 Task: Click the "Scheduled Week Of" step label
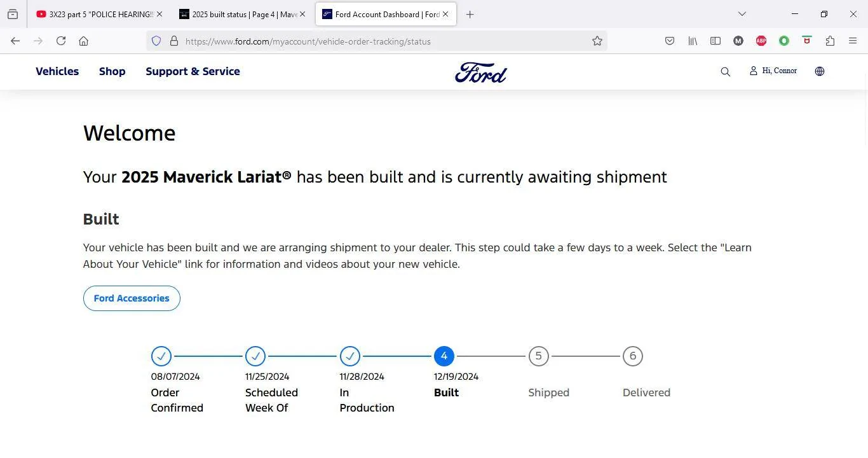272,400
